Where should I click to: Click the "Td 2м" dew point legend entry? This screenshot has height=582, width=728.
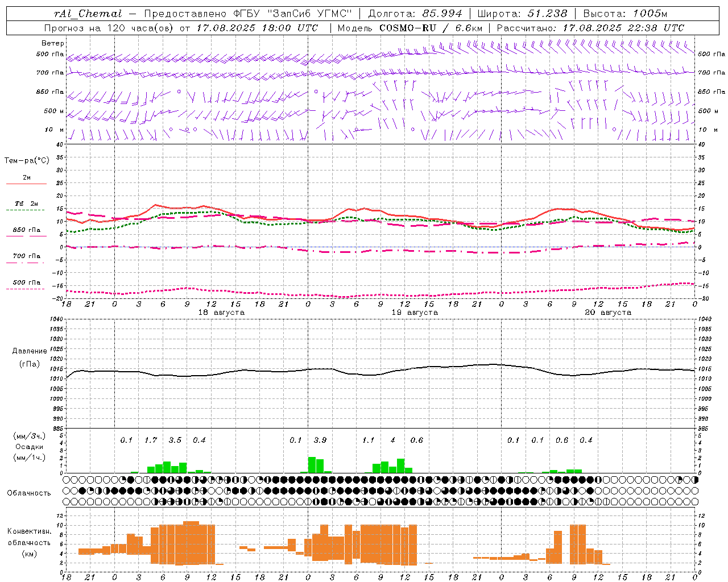(x=27, y=203)
